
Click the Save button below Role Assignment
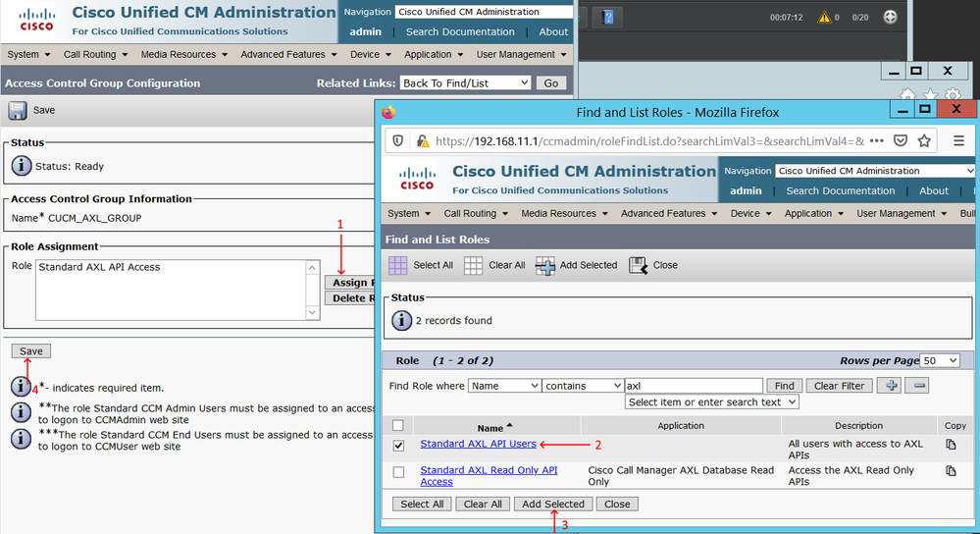pyautogui.click(x=31, y=350)
